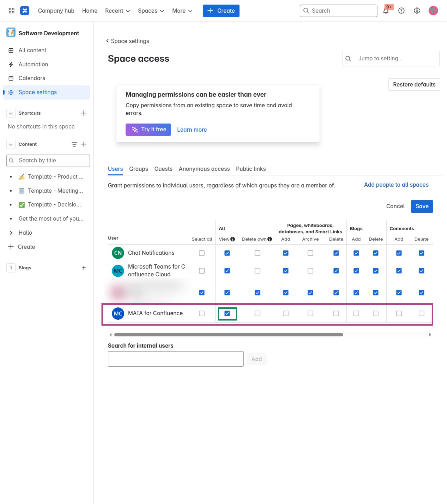Uncheck View for Microsoft Teams for Confluence
447x504 pixels.
(227, 271)
